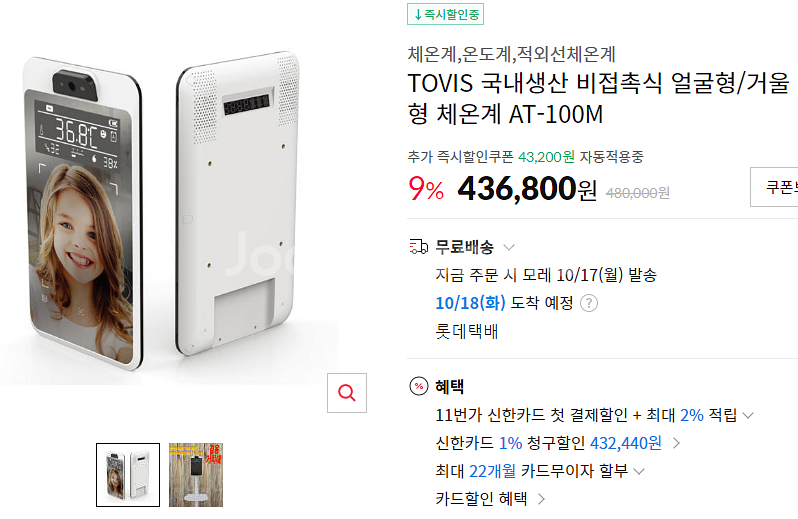
Task: Click the question mark beside 도착 예정
Action: coord(589,303)
